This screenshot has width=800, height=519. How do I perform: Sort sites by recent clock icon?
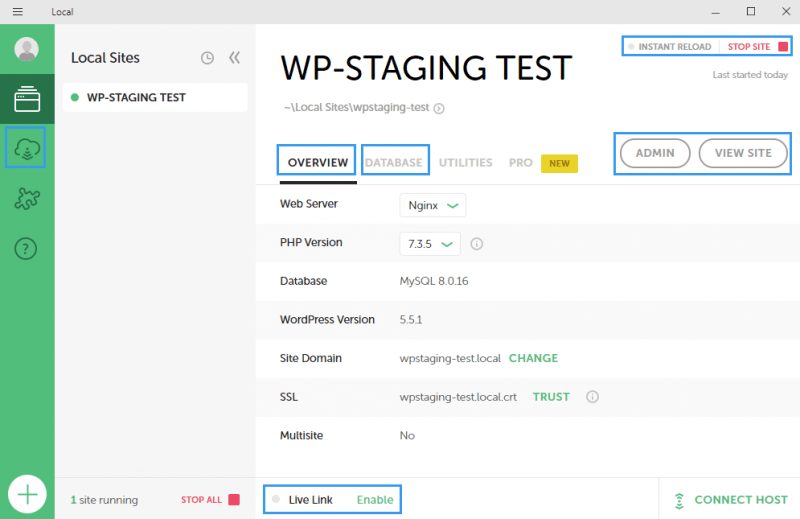[x=207, y=58]
